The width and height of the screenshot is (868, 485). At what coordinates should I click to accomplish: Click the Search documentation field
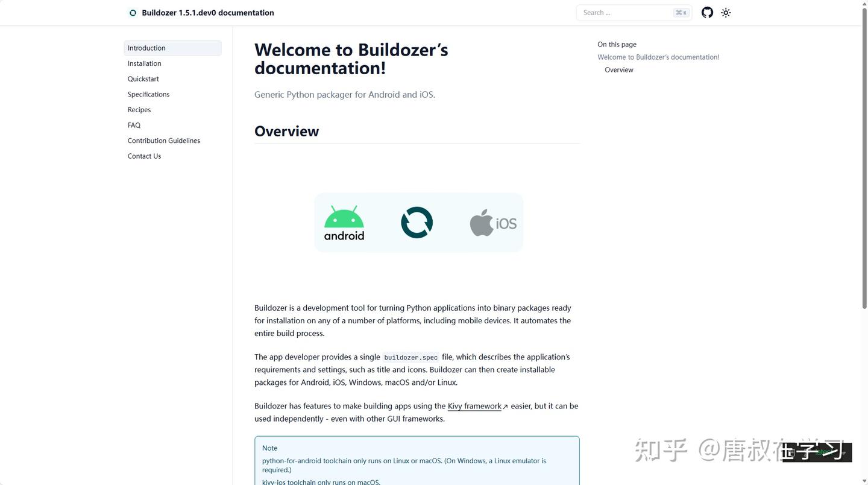(x=634, y=13)
